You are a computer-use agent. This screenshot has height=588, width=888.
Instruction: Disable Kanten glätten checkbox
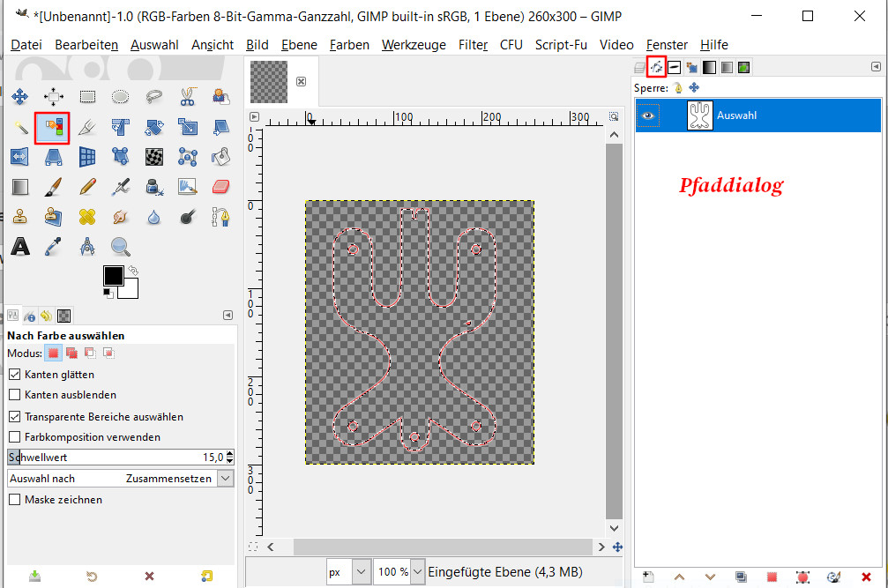point(14,375)
